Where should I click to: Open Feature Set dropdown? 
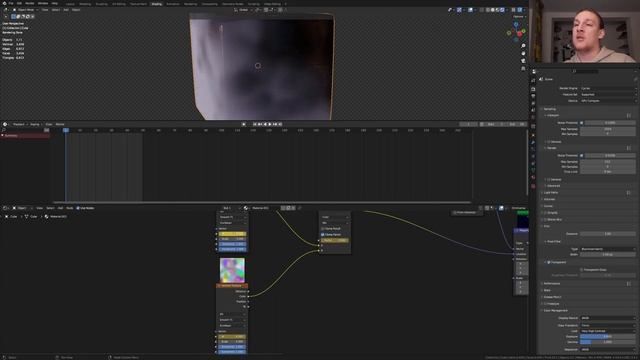[608, 94]
